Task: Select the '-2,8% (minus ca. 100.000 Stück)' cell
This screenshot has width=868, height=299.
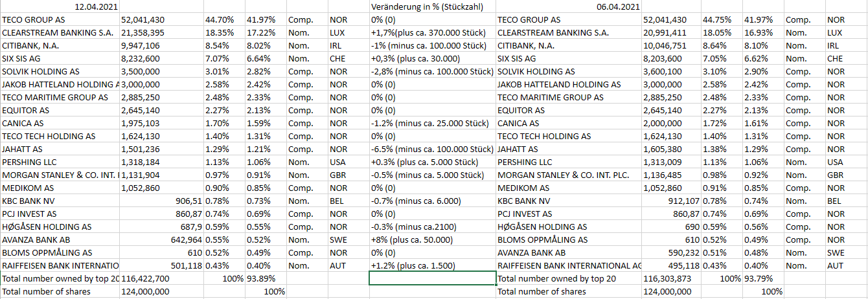Action: pyautogui.click(x=432, y=71)
